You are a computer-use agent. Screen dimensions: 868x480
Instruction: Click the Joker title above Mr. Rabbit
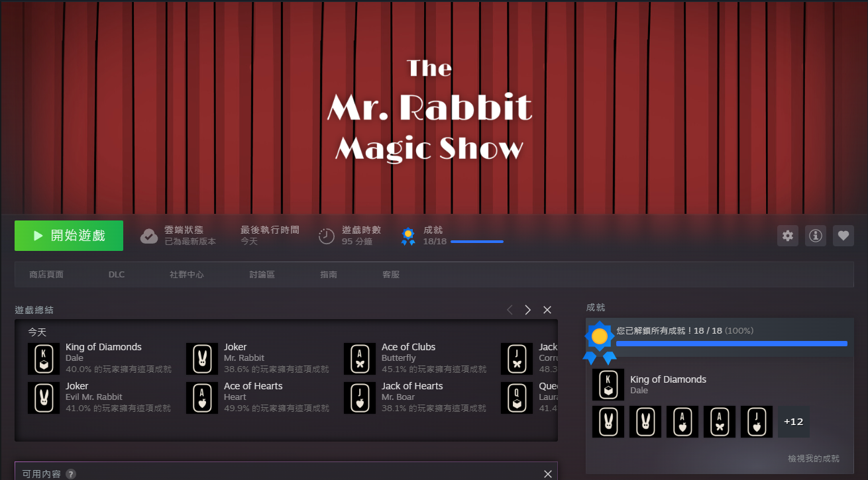click(x=235, y=347)
